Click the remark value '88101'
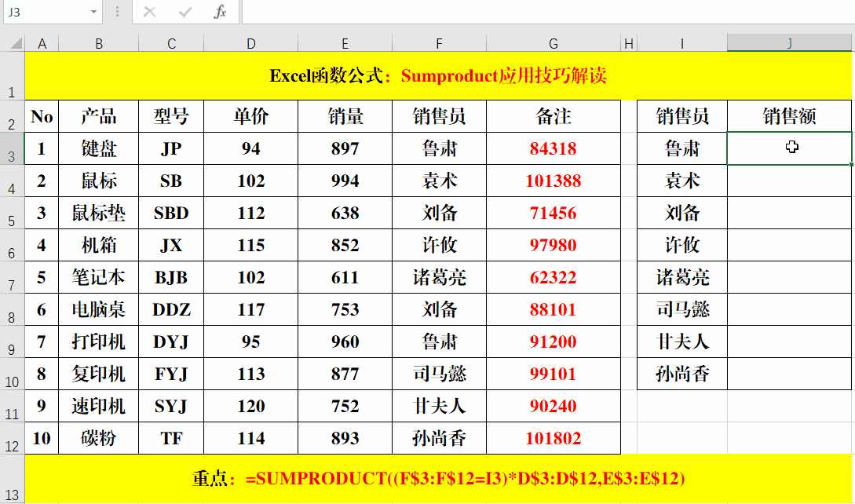The height and width of the screenshot is (504, 855). [x=554, y=309]
